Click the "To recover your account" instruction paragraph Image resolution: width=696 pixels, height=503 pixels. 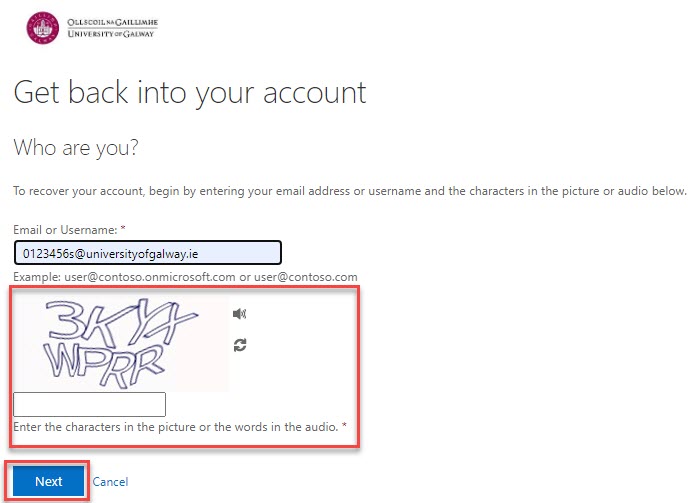click(350, 191)
